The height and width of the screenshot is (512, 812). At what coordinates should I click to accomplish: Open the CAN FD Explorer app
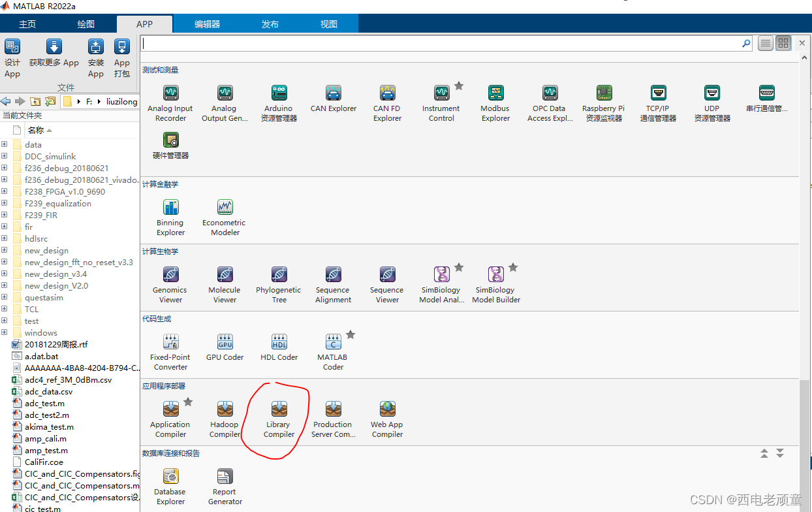coord(387,103)
